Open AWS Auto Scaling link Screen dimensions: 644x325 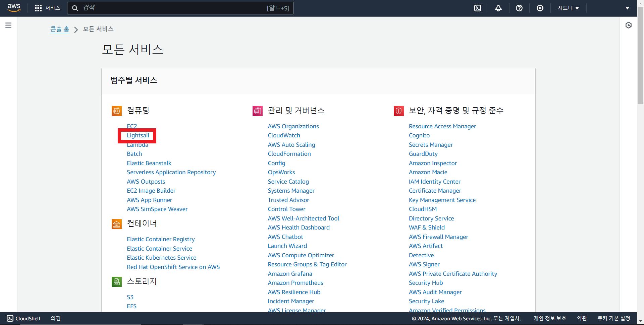coord(291,145)
